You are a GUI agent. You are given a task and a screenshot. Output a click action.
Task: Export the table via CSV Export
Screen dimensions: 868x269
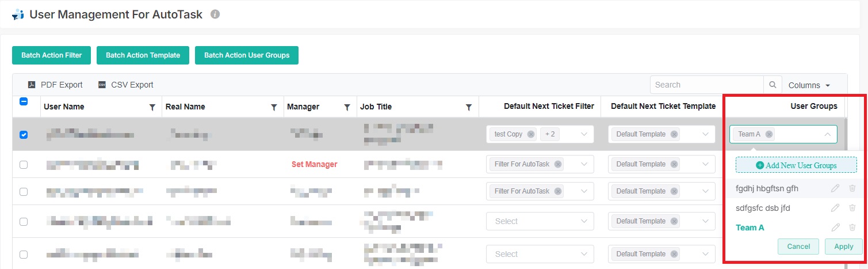[x=125, y=85]
